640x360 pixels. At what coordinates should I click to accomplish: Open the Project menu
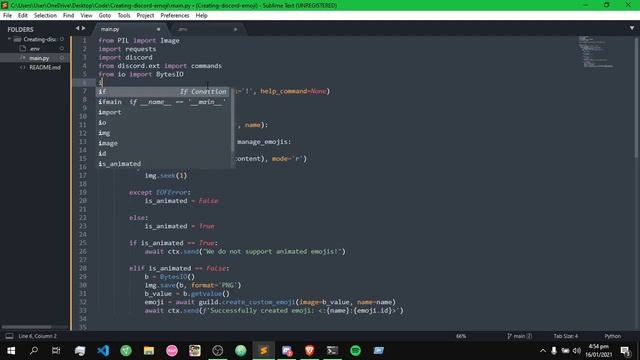(x=145, y=16)
